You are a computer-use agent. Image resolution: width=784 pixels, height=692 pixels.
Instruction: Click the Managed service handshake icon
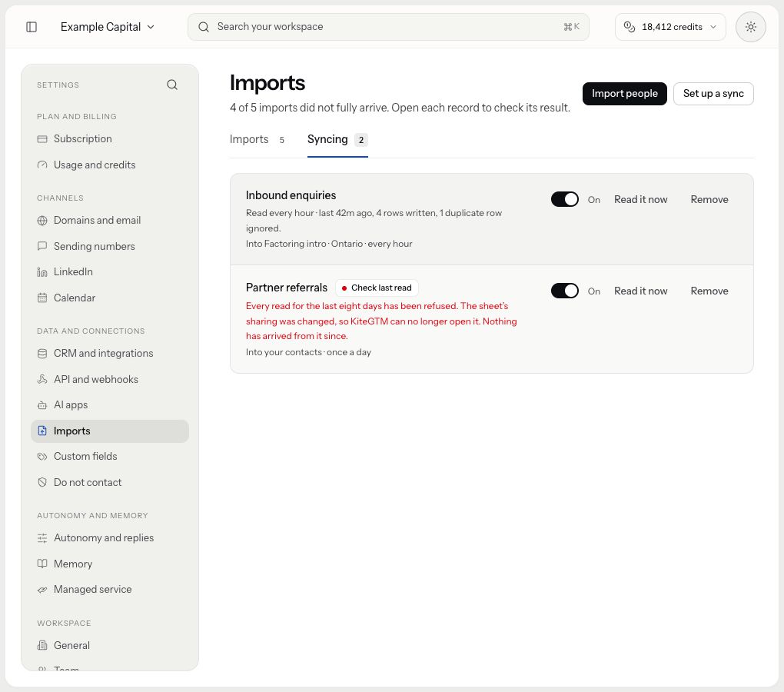42,590
